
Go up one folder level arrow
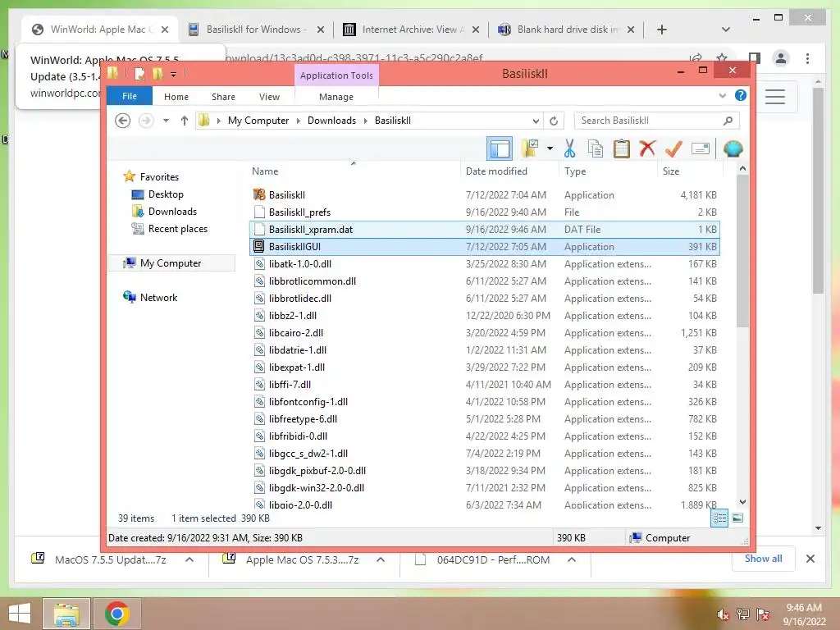[x=185, y=121]
